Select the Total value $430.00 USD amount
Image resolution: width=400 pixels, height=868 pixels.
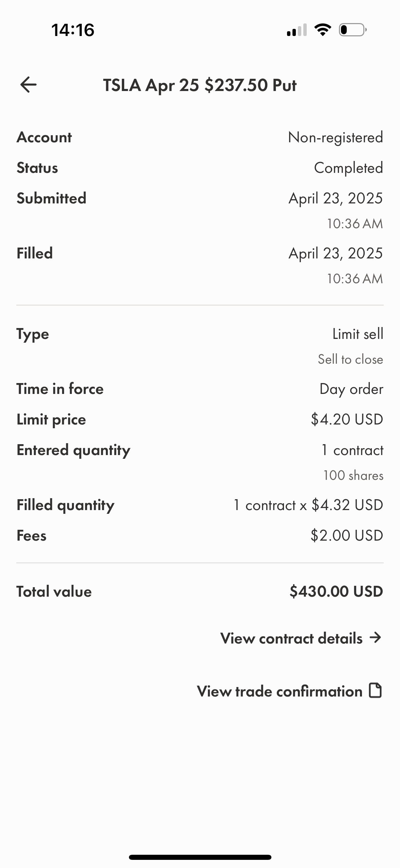click(336, 591)
